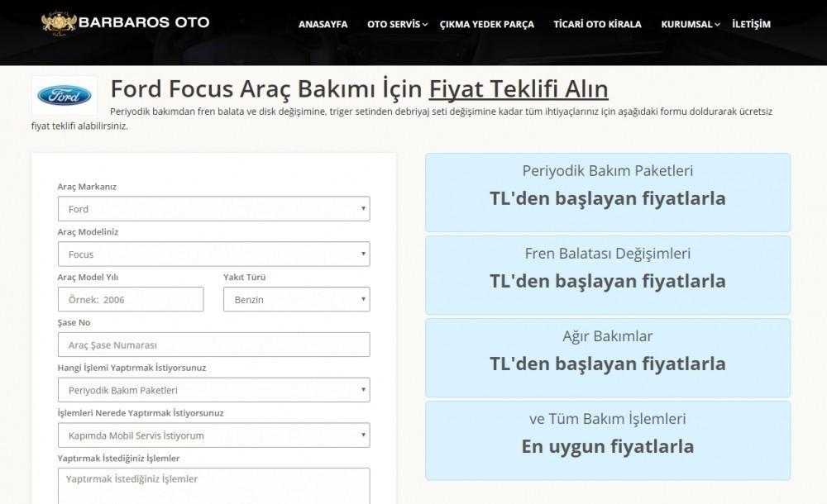Viewport: 827px width, 504px height.
Task: Open the Kapımda Mobil Servis İstiyorum dropdown
Action: (x=213, y=435)
